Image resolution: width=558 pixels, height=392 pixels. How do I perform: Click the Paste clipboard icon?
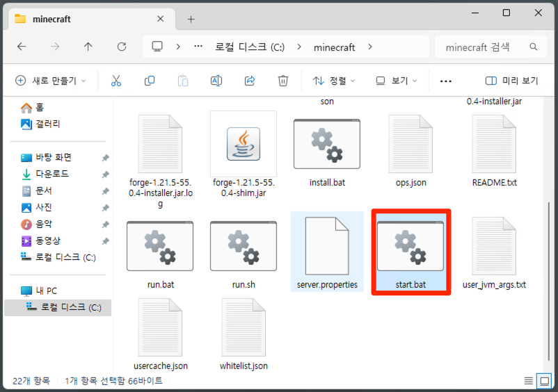tap(183, 81)
